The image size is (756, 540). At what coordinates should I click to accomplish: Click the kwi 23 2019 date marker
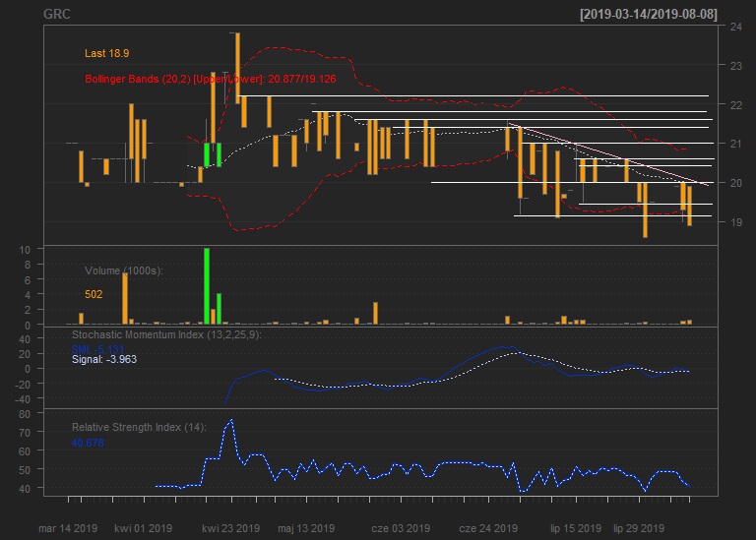[x=231, y=527]
